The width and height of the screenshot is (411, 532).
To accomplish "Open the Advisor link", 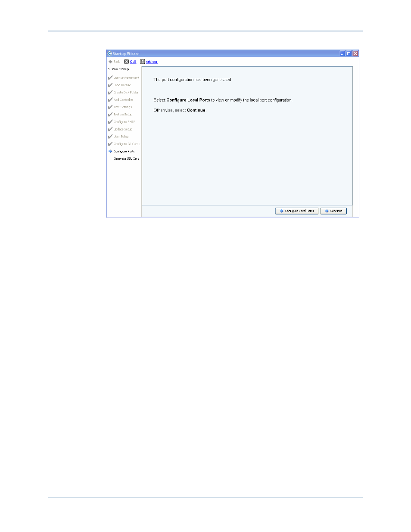I will pos(152,62).
